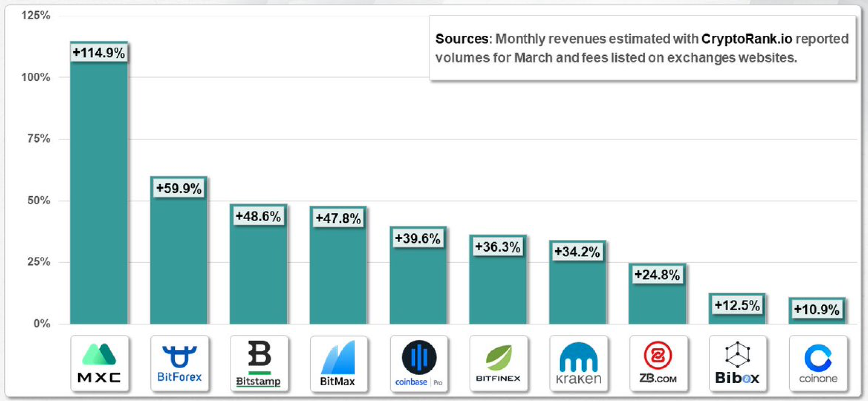Select the Kraken logo tile

click(579, 363)
